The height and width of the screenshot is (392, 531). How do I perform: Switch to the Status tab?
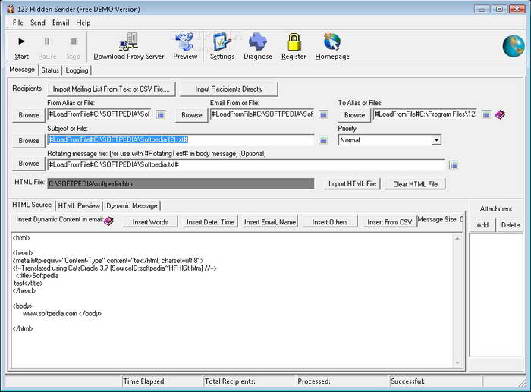point(50,70)
